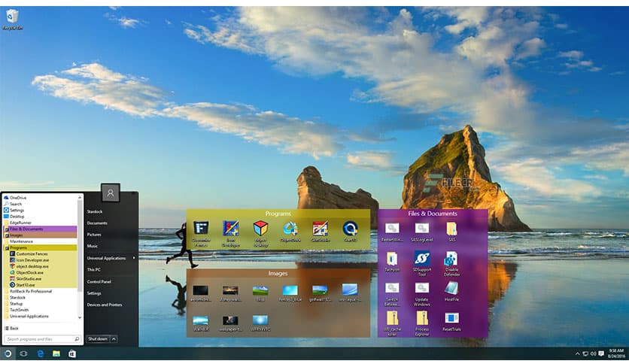Launch Microsoft Edge from the taskbar

click(x=40, y=353)
